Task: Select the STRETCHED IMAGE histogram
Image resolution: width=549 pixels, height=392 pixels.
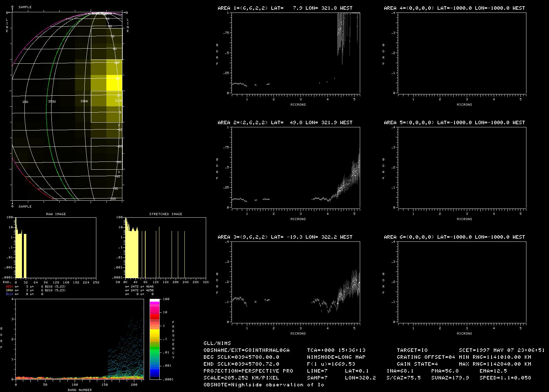Action: pos(165,247)
